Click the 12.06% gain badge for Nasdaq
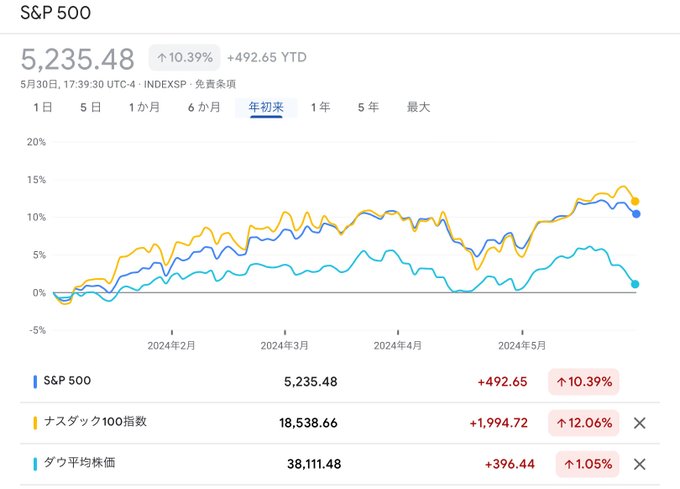 click(x=584, y=423)
